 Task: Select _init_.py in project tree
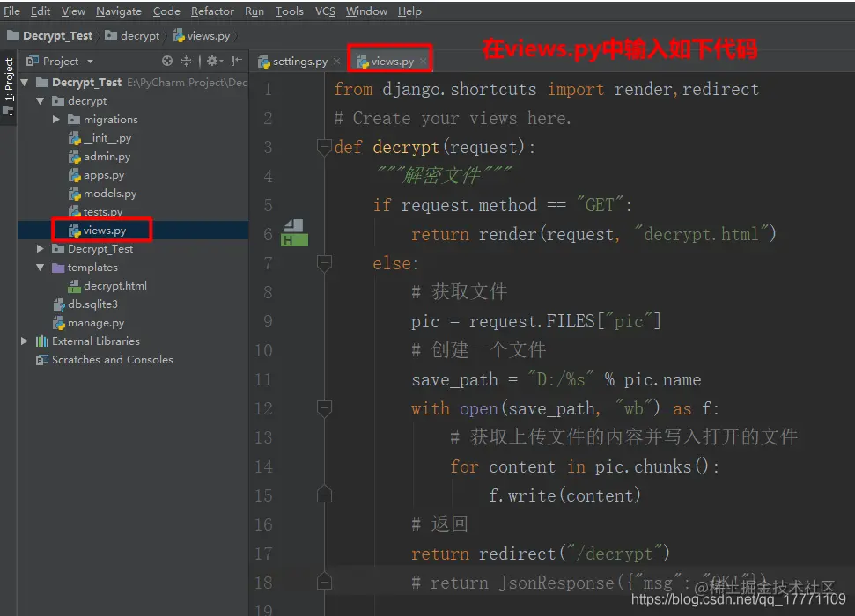tap(133, 138)
